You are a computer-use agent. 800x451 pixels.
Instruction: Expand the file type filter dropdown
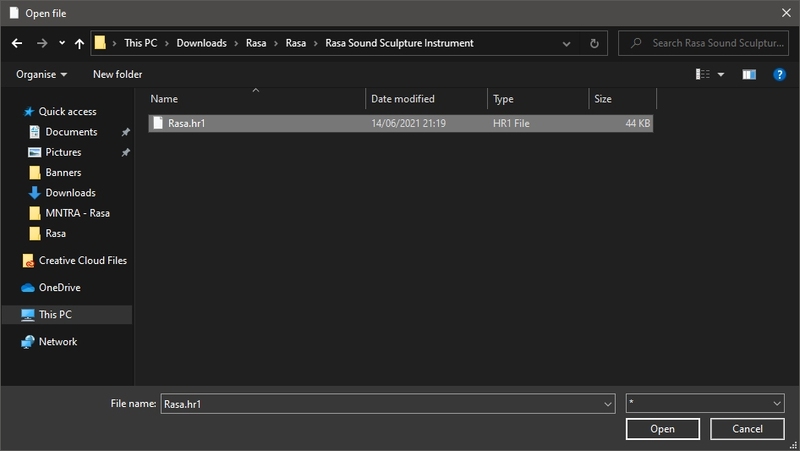777,403
